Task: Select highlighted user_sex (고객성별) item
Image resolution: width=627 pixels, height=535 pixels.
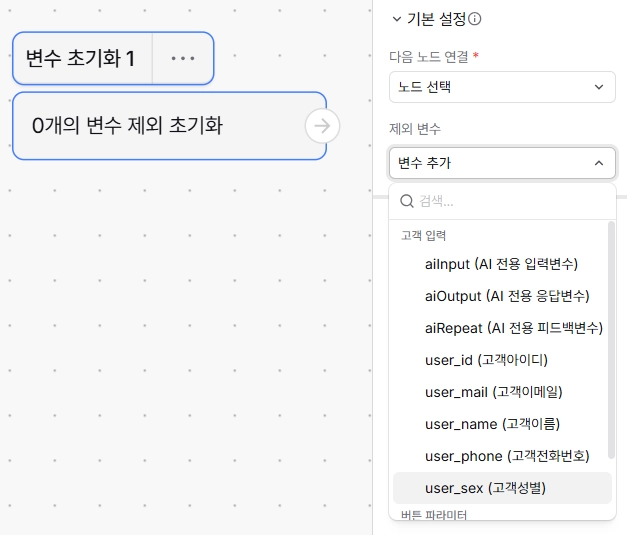Action: (502, 488)
